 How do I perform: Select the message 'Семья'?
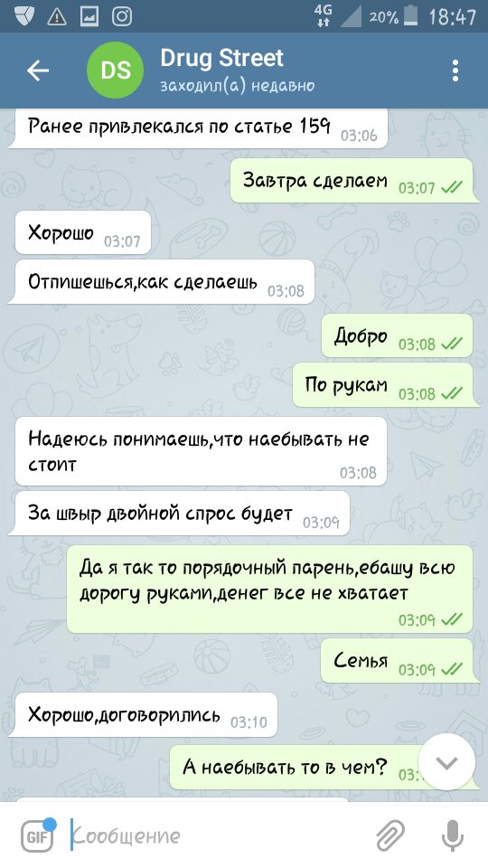pyautogui.click(x=397, y=660)
